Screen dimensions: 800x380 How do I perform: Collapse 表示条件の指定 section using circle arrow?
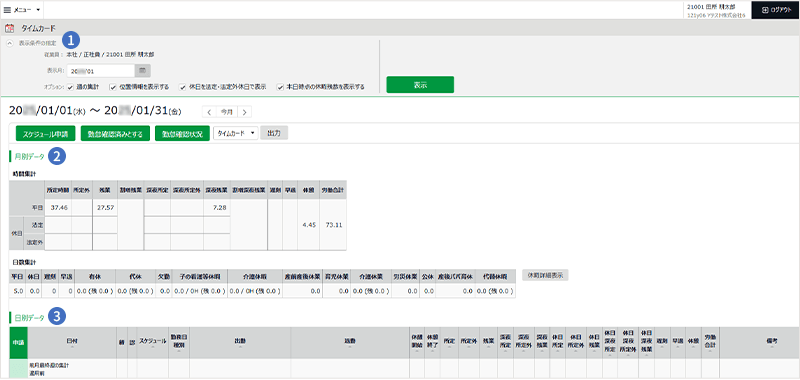10,43
